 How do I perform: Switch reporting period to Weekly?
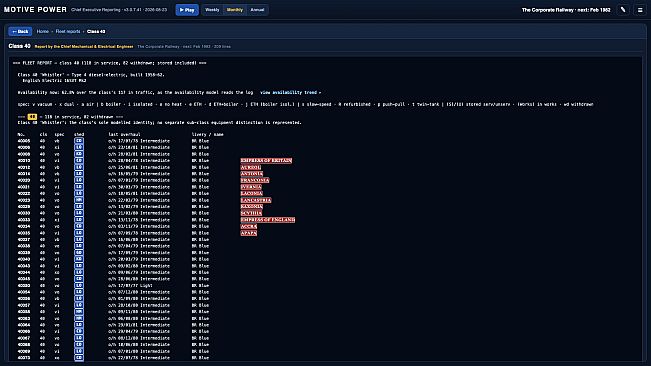tap(212, 10)
